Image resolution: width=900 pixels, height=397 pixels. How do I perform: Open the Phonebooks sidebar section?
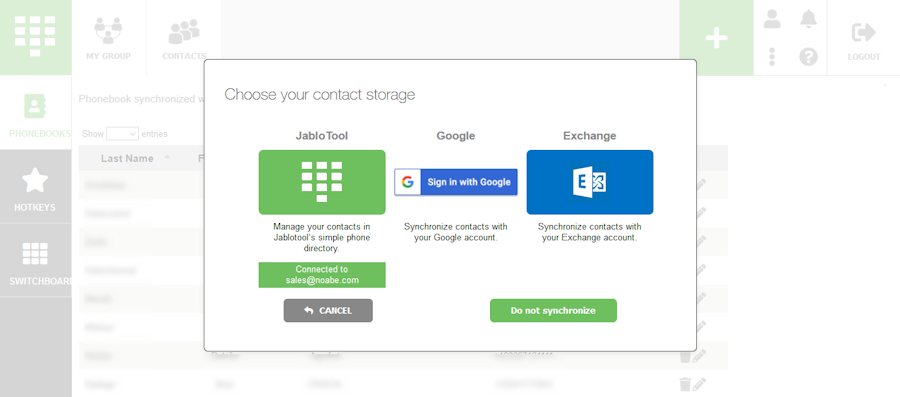tap(36, 112)
